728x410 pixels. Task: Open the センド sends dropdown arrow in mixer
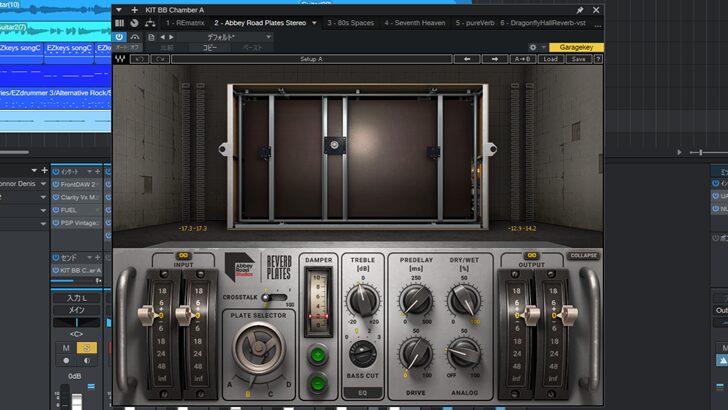[89, 257]
